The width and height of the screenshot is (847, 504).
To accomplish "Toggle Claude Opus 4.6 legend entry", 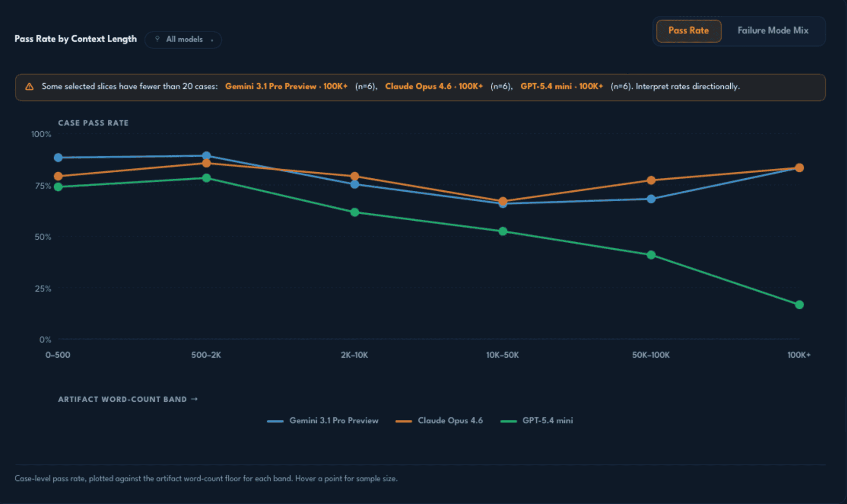I will coord(439,421).
